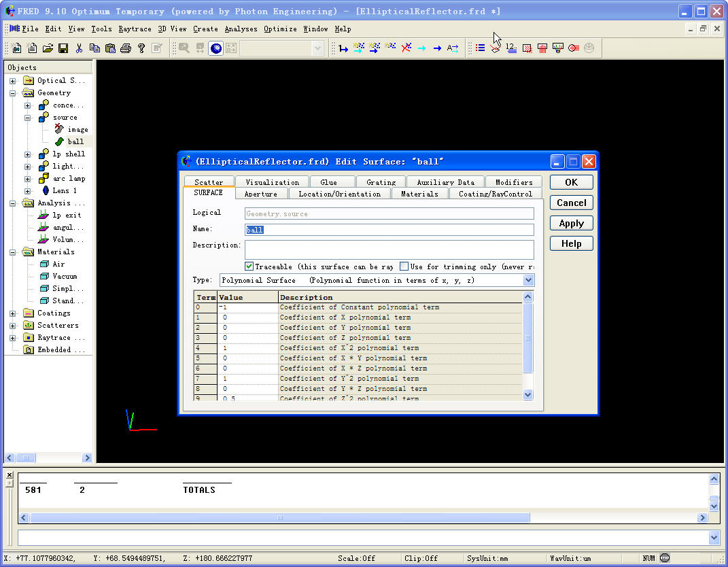Close the output window with its X
728x567 pixels.
click(10, 475)
